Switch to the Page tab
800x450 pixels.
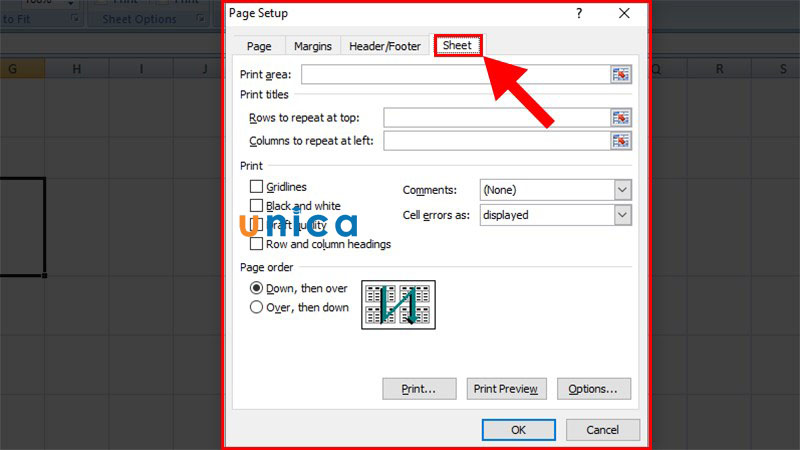pyautogui.click(x=259, y=46)
